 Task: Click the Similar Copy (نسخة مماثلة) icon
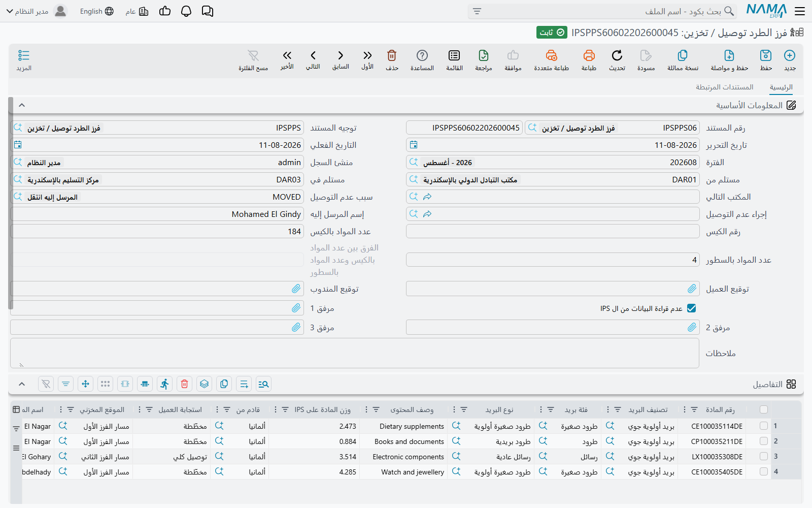point(683,55)
